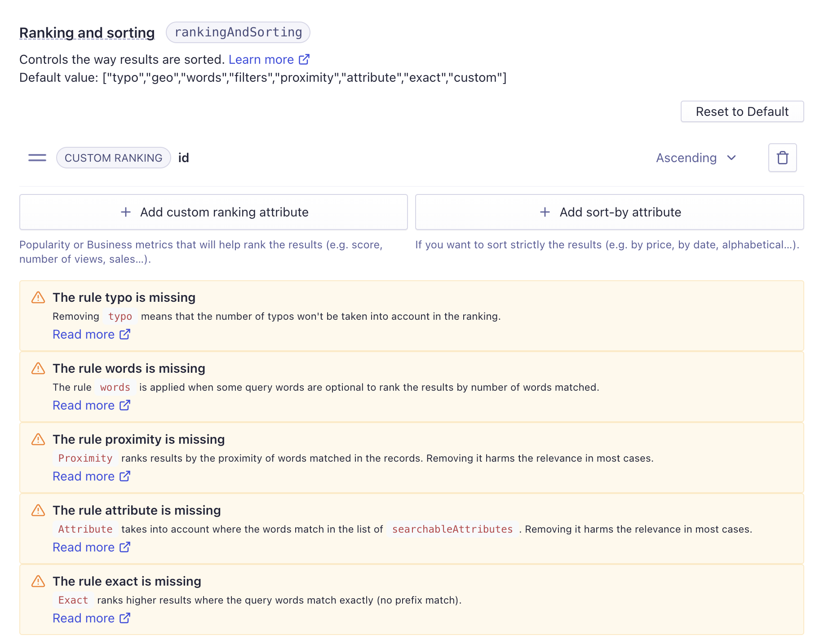This screenshot has height=644, width=824.
Task: Click the id attribute name
Action: point(183,158)
